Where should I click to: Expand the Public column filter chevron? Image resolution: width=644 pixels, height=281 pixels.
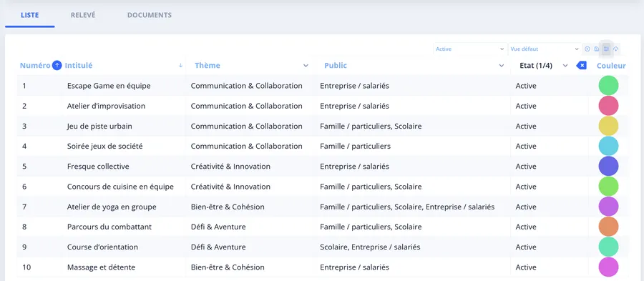coord(502,66)
